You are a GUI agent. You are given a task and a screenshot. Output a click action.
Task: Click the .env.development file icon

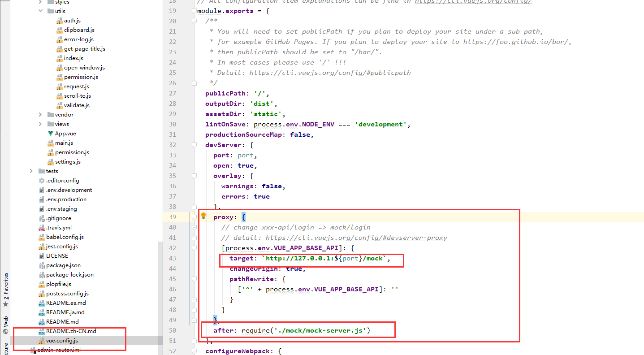pos(42,190)
